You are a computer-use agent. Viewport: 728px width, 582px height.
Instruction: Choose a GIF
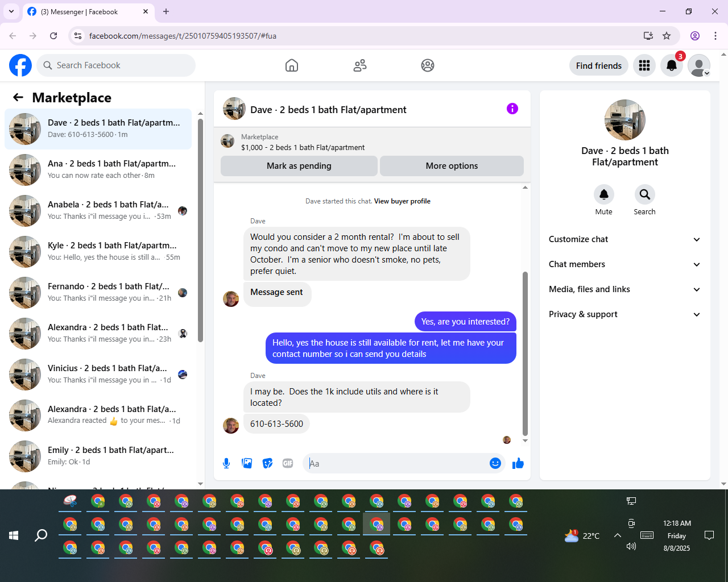(288, 463)
